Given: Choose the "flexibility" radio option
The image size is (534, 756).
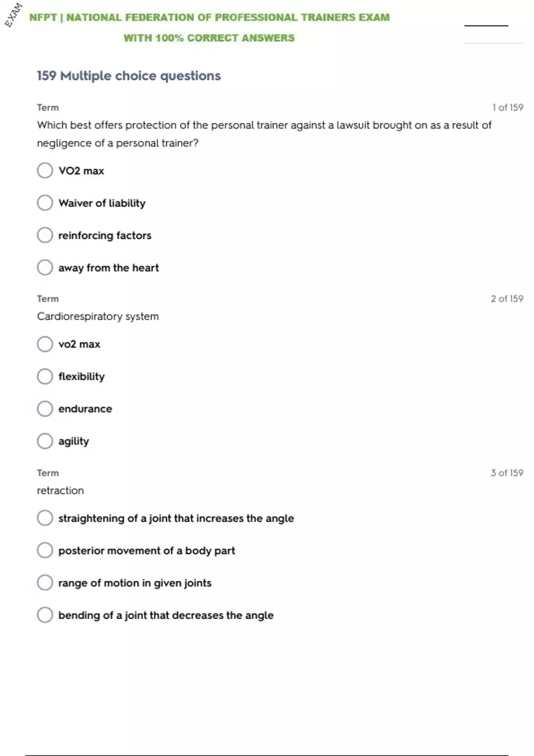Looking at the screenshot, I should (x=45, y=377).
